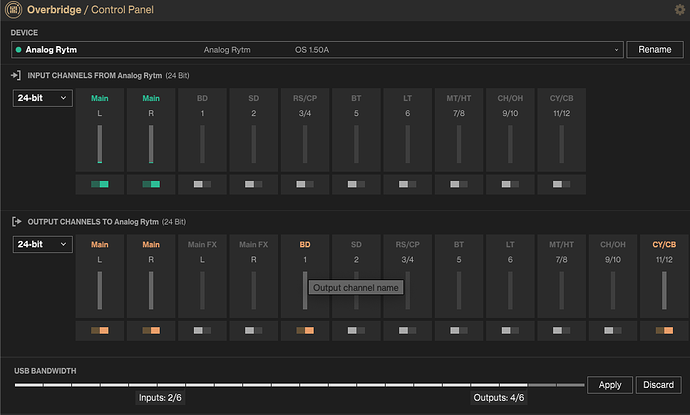Click output CH/OH channel name
Viewport: 690px width, 415px height.
click(613, 245)
